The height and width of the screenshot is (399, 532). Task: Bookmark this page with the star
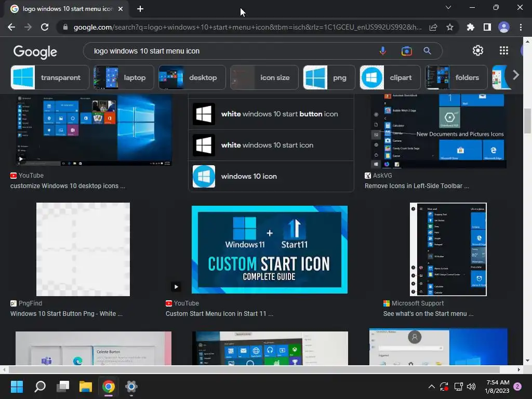(450, 27)
